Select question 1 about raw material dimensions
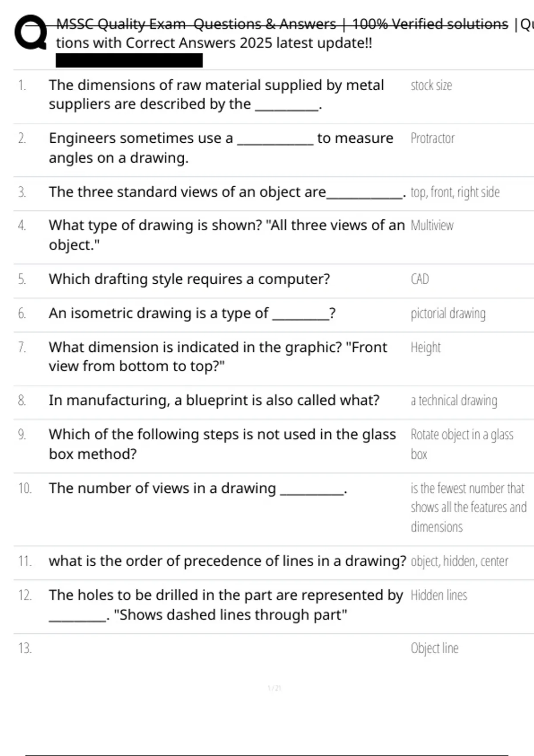 [216, 94]
